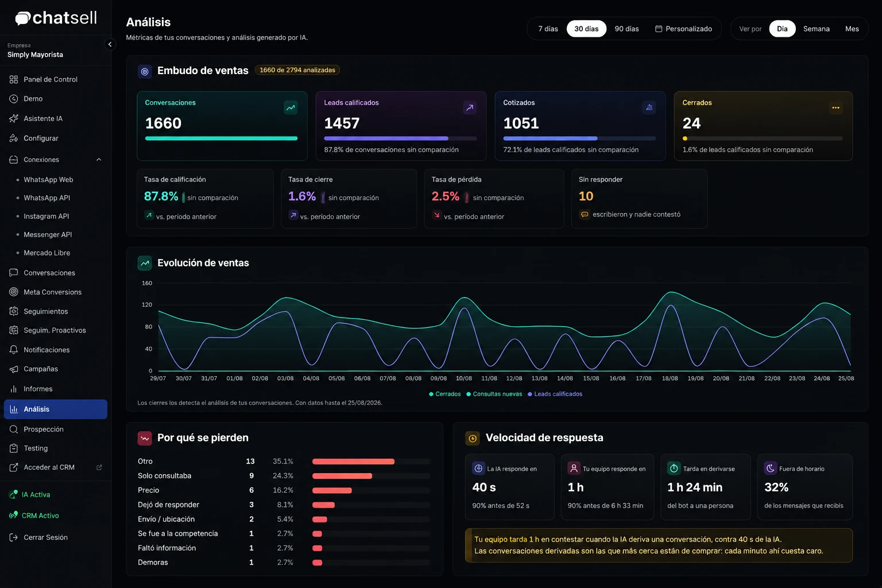
Task: Click the Seguimientos icon
Action: tap(14, 311)
